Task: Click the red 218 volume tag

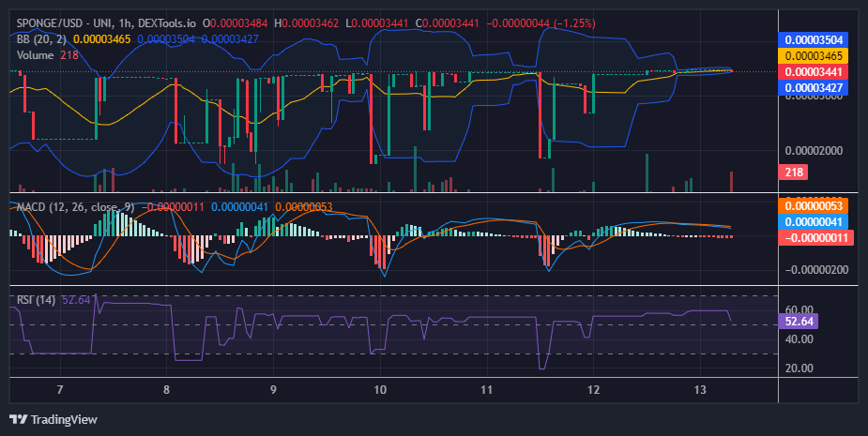Action: [793, 173]
